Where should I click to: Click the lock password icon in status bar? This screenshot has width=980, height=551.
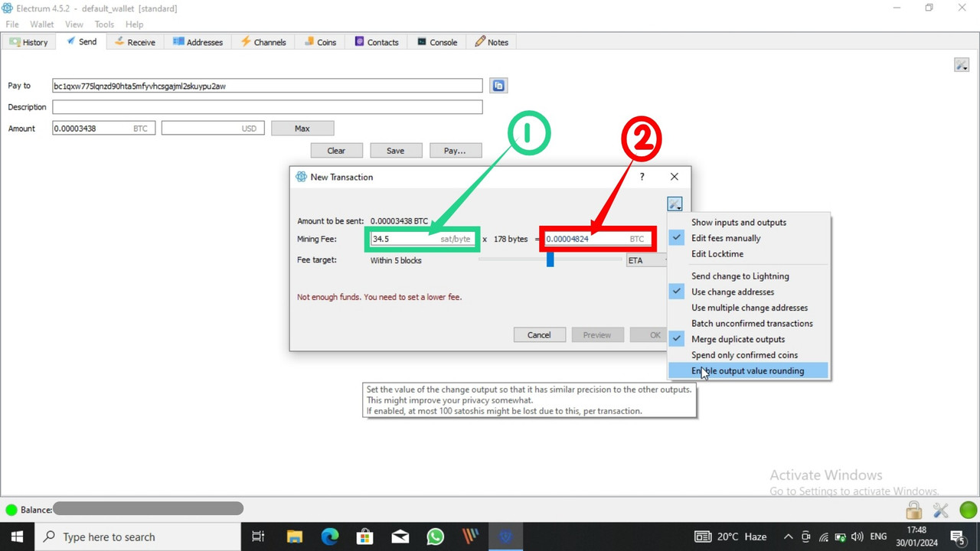click(913, 510)
